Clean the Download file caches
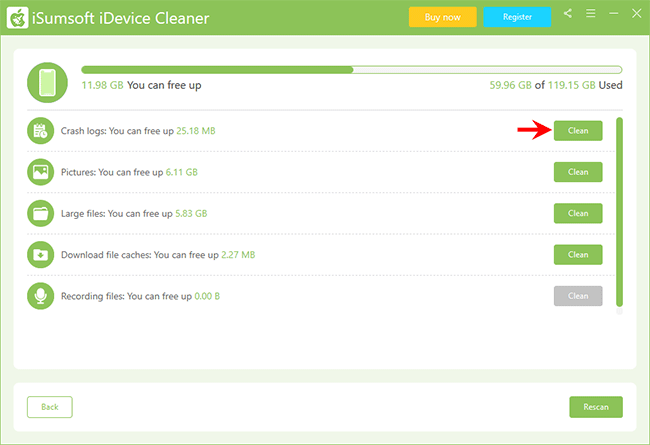Screen dimensions: 650x445 578,255
